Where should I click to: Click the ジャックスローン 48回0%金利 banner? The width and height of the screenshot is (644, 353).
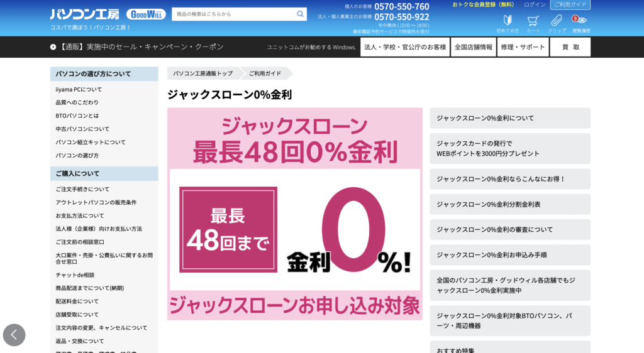coord(295,214)
